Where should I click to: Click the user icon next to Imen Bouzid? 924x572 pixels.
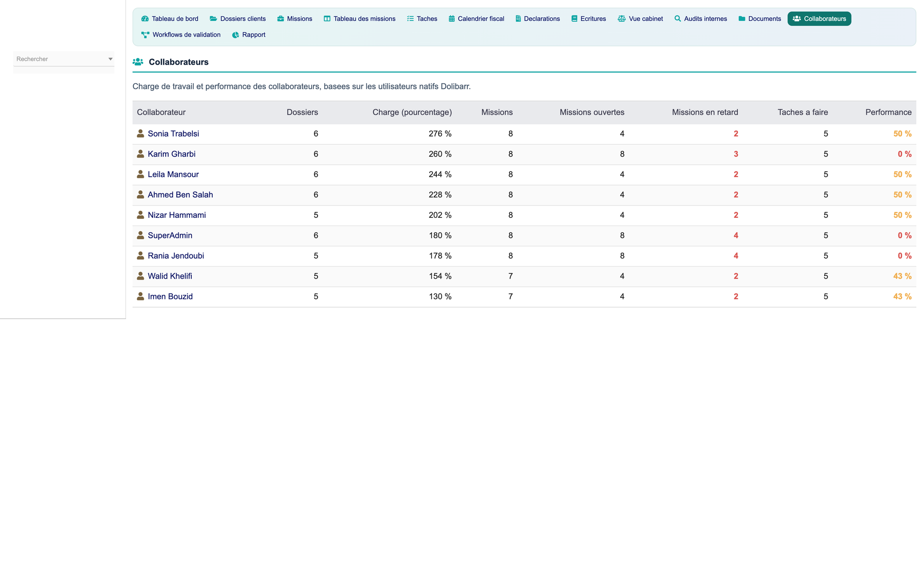pos(141,297)
